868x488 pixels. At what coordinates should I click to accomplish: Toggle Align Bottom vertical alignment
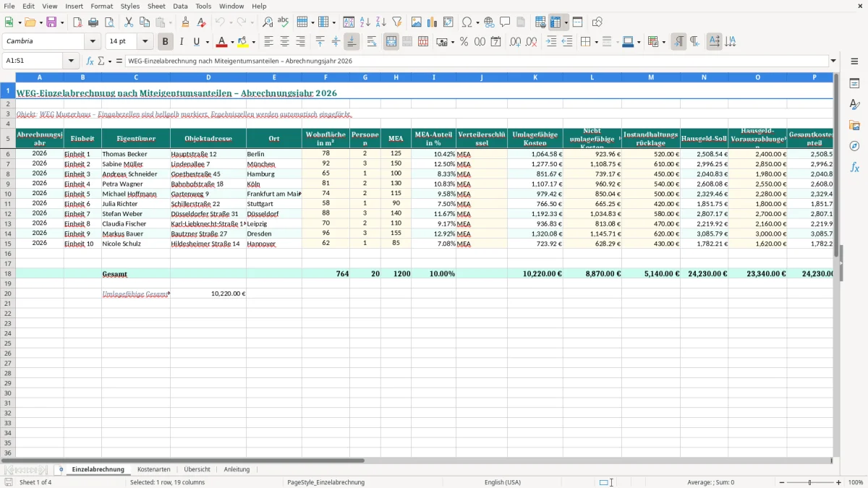352,42
